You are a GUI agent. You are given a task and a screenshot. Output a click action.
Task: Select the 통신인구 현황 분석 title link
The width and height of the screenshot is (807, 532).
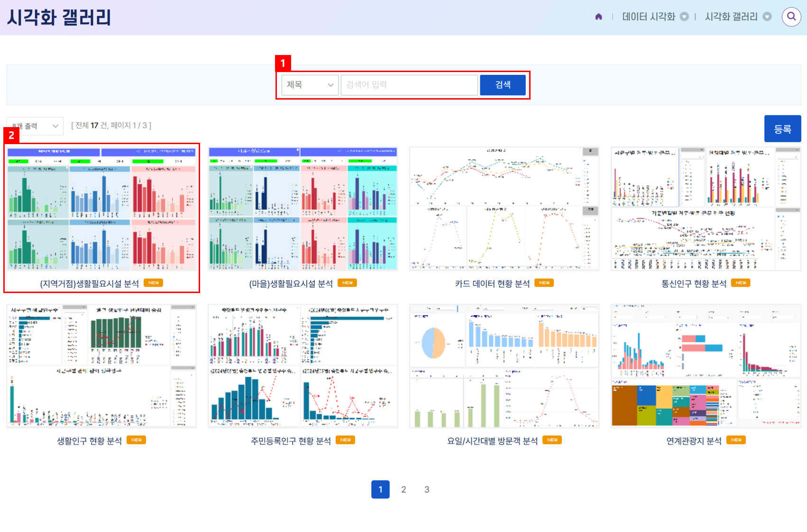pos(694,284)
